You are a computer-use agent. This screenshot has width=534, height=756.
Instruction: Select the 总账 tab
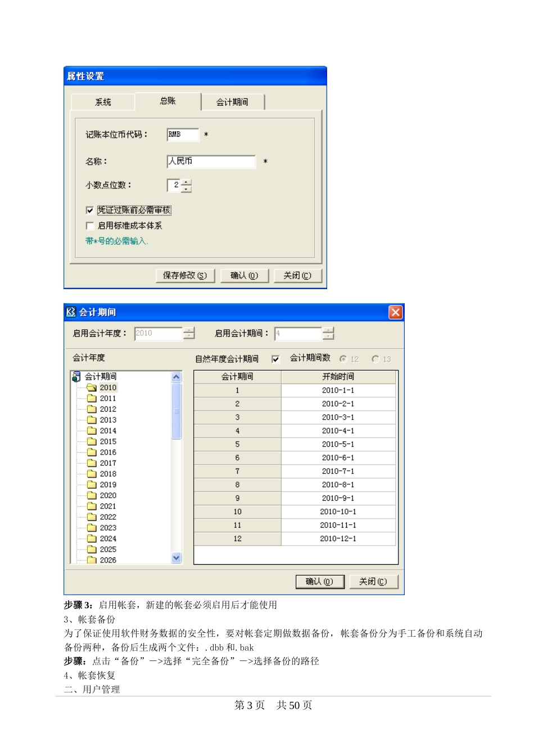click(168, 101)
